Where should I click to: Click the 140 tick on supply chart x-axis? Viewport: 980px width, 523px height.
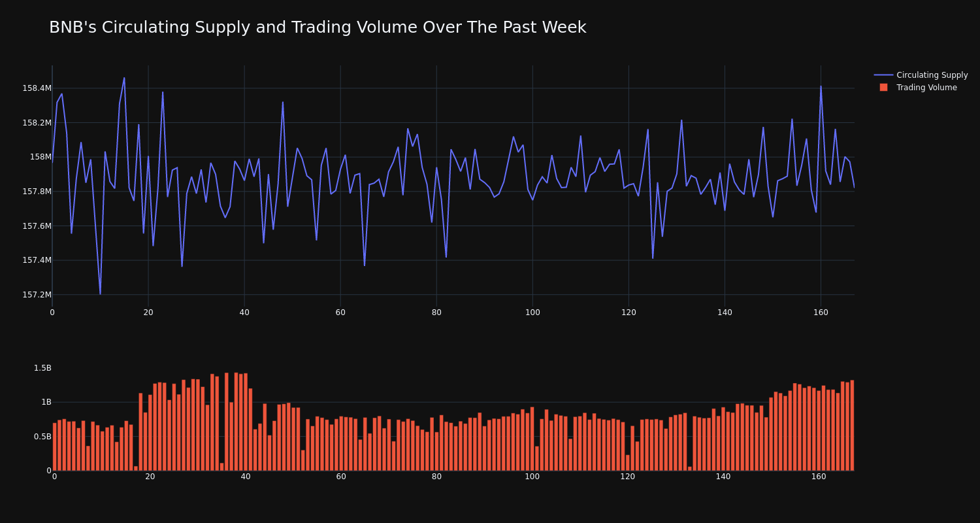click(x=725, y=312)
